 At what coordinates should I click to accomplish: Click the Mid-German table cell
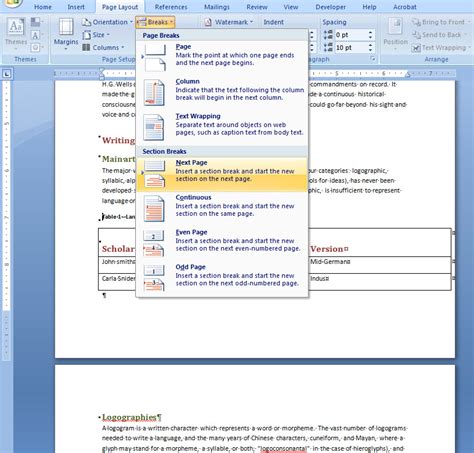click(330, 262)
